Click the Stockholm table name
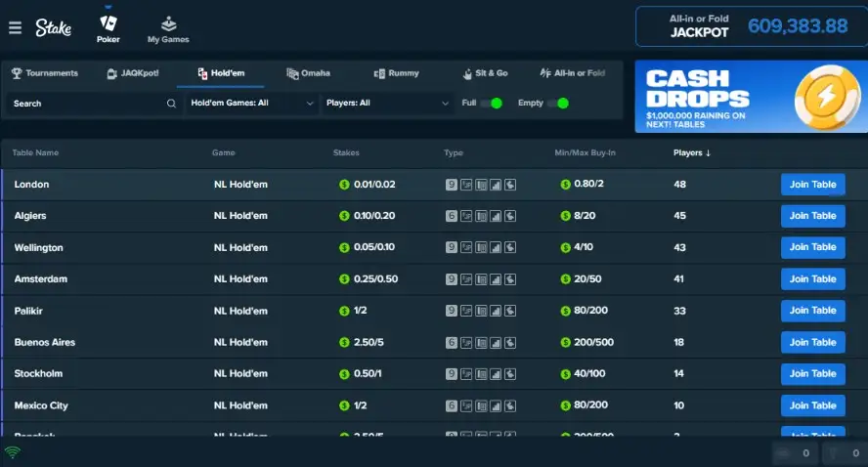This screenshot has width=868, height=467. tap(38, 373)
